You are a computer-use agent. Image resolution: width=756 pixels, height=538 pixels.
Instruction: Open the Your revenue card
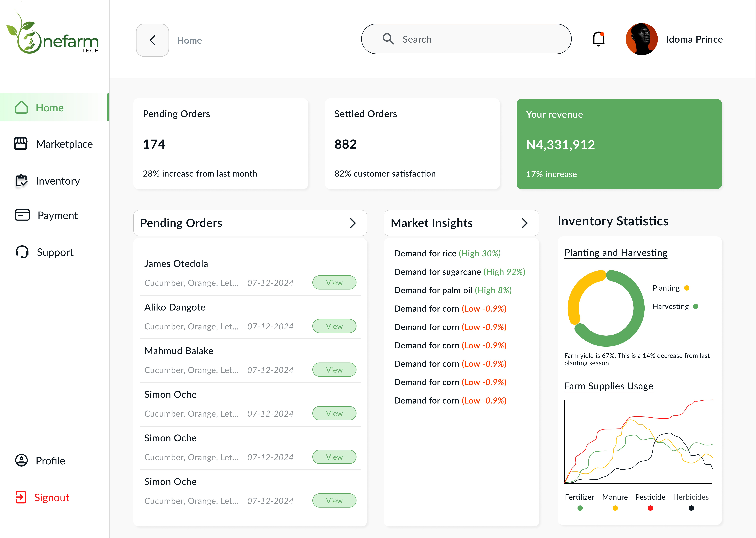(619, 144)
